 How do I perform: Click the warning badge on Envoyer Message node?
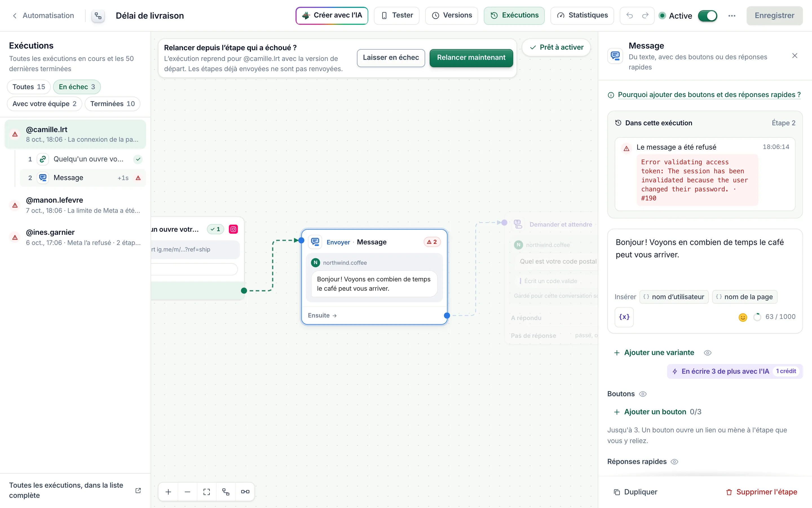click(x=432, y=242)
